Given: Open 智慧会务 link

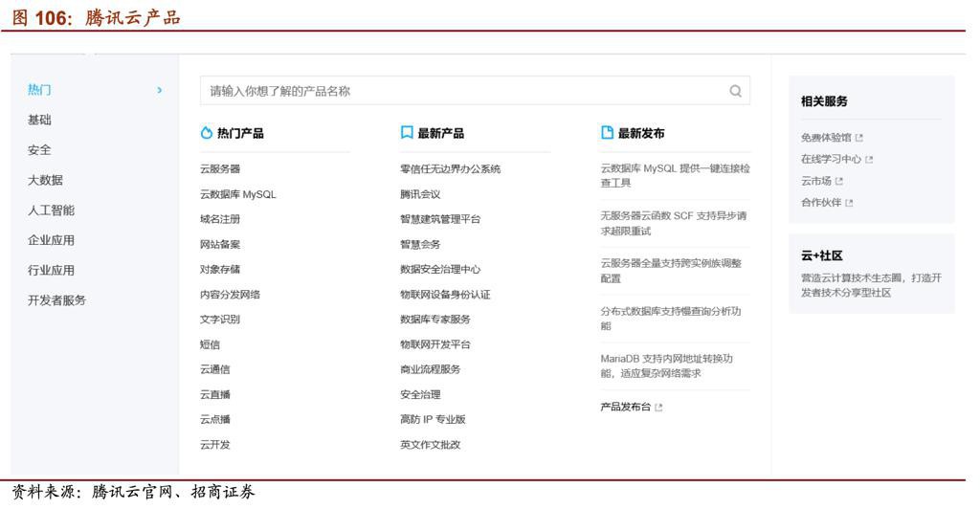Looking at the screenshot, I should pyautogui.click(x=420, y=244).
